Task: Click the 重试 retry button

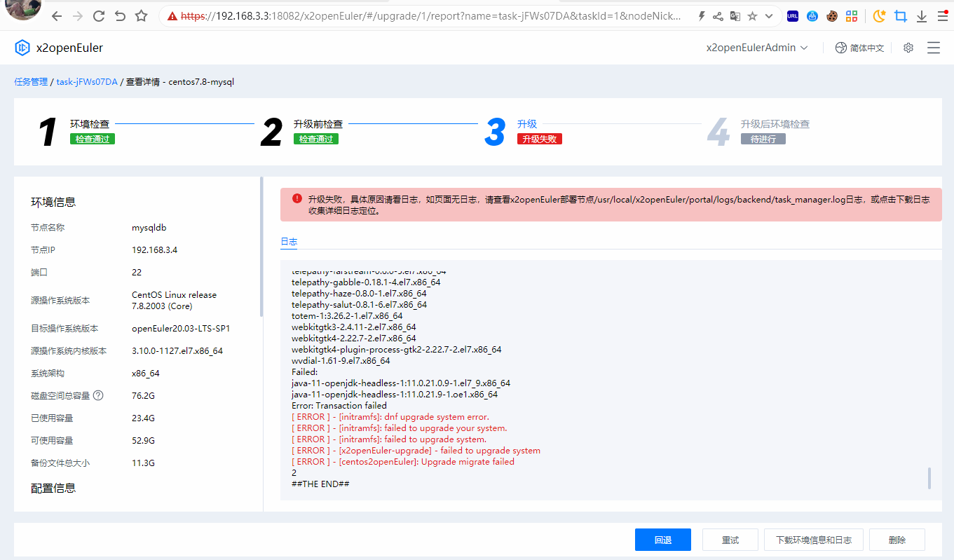Action: (730, 540)
